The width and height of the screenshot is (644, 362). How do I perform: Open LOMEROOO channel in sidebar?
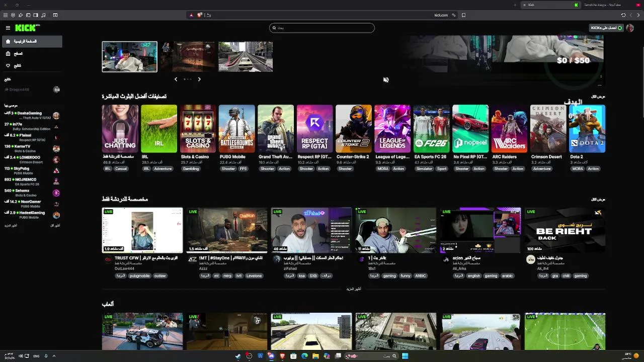point(32,160)
